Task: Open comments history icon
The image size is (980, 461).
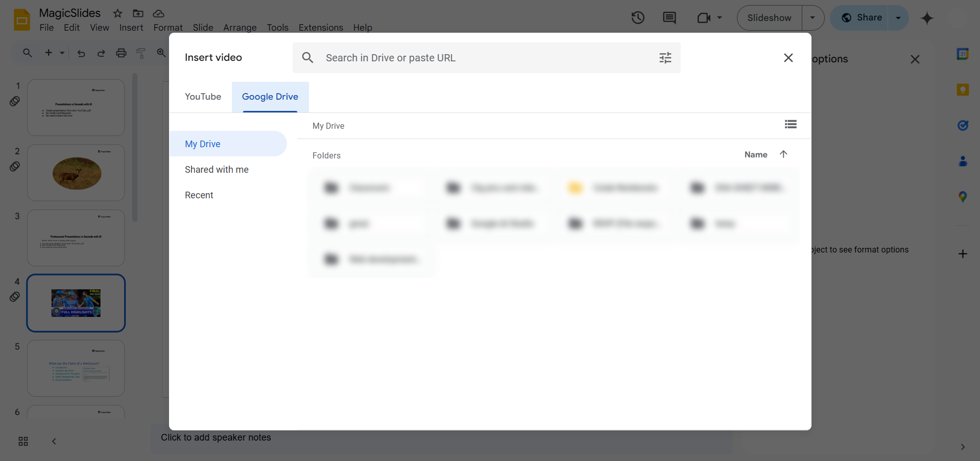Action: [x=669, y=18]
